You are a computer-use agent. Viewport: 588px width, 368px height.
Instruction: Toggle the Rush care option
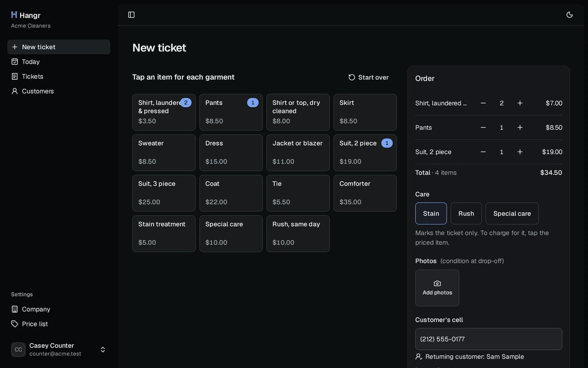point(466,213)
